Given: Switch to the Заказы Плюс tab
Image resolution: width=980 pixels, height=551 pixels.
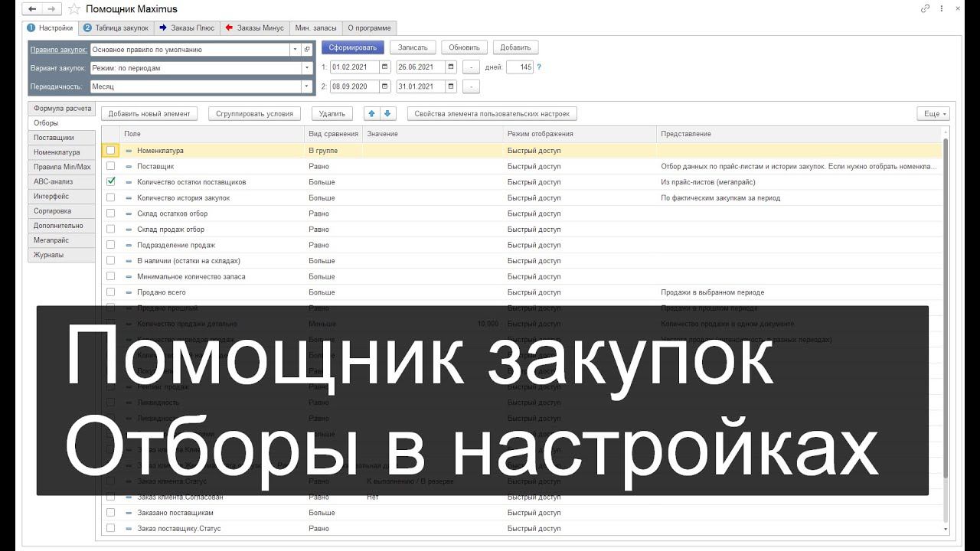Looking at the screenshot, I should pos(187,28).
